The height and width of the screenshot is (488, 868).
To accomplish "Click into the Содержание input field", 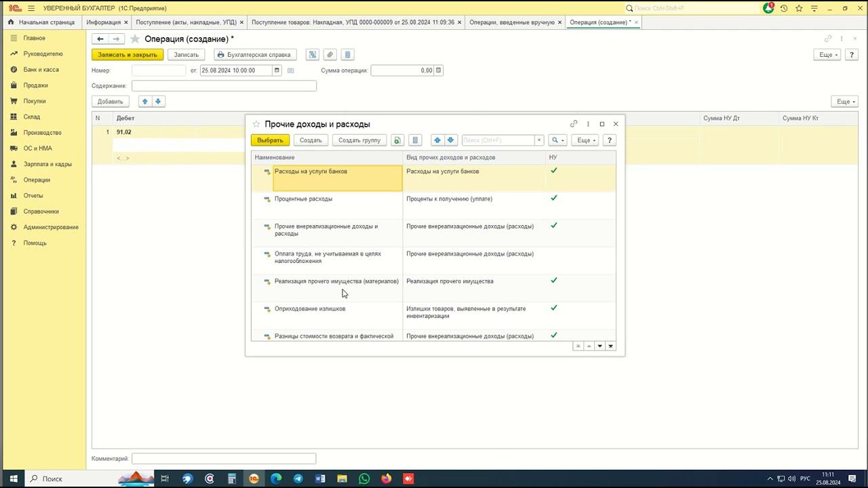I will pos(224,86).
